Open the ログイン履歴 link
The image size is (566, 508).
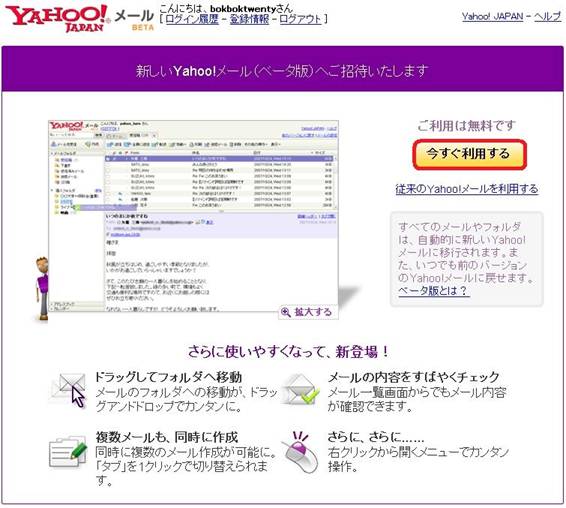click(192, 19)
